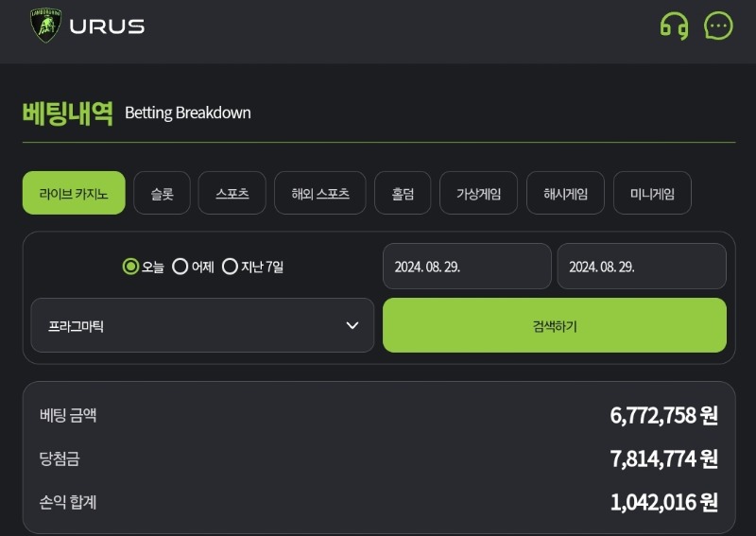756x536 pixels.
Task: Click the Lamborghini shield logo icon
Action: point(45,26)
